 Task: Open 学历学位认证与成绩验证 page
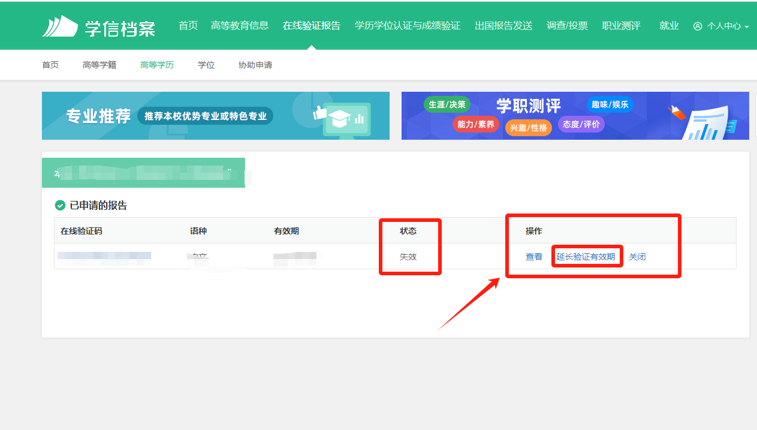[407, 26]
